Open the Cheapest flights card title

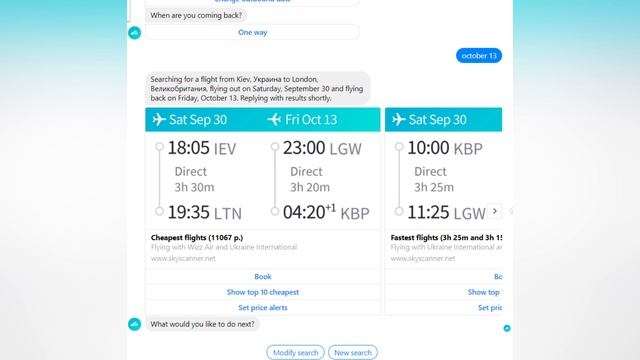point(197,238)
